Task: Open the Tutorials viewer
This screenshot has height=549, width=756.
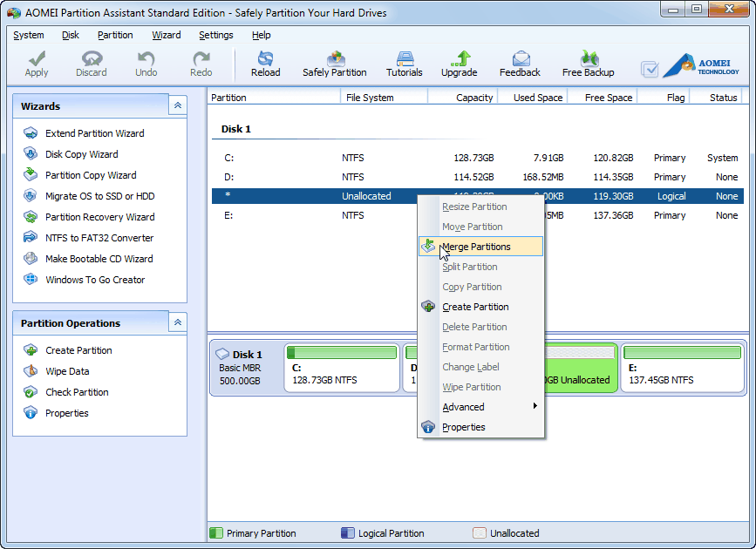Action: click(404, 64)
